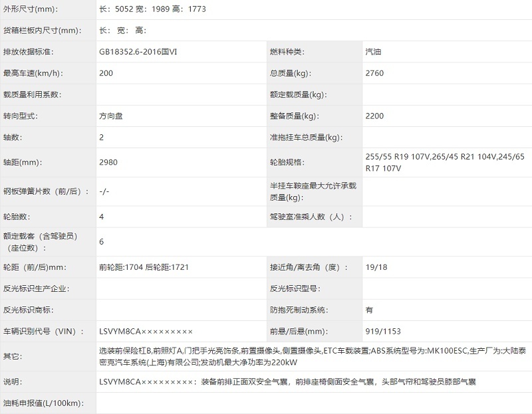Select emission standard GB18352.6-2016国VI
This screenshot has height=414, width=532.
coord(138,52)
